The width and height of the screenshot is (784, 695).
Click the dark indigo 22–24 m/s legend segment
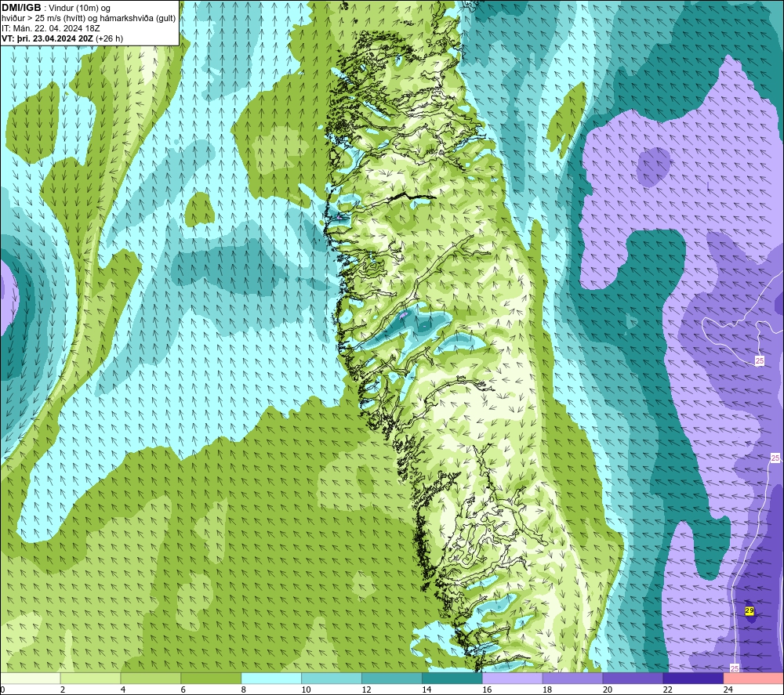(693, 678)
